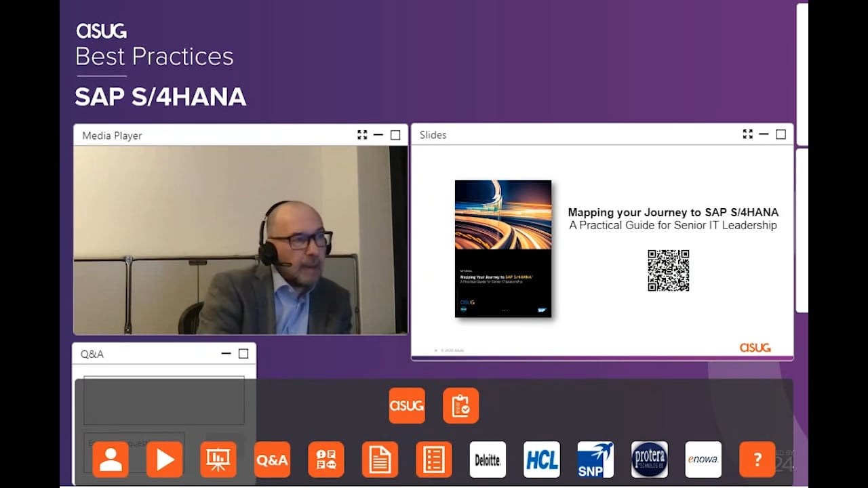Click the 'Best Practices' header text

155,56
